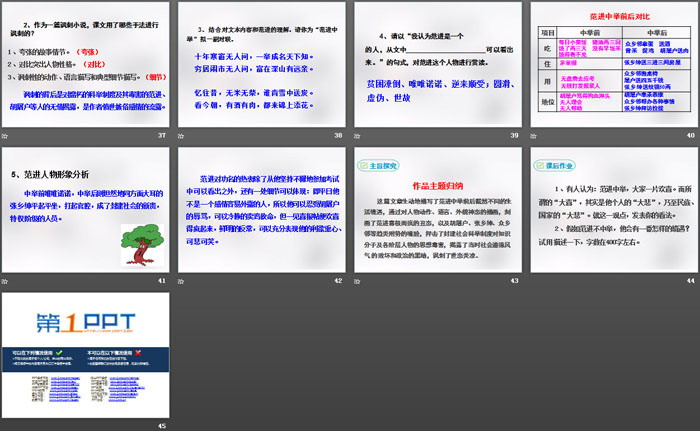This screenshot has width=700, height=431.
Task: Preview animations via star under slide 39
Action: point(357,135)
